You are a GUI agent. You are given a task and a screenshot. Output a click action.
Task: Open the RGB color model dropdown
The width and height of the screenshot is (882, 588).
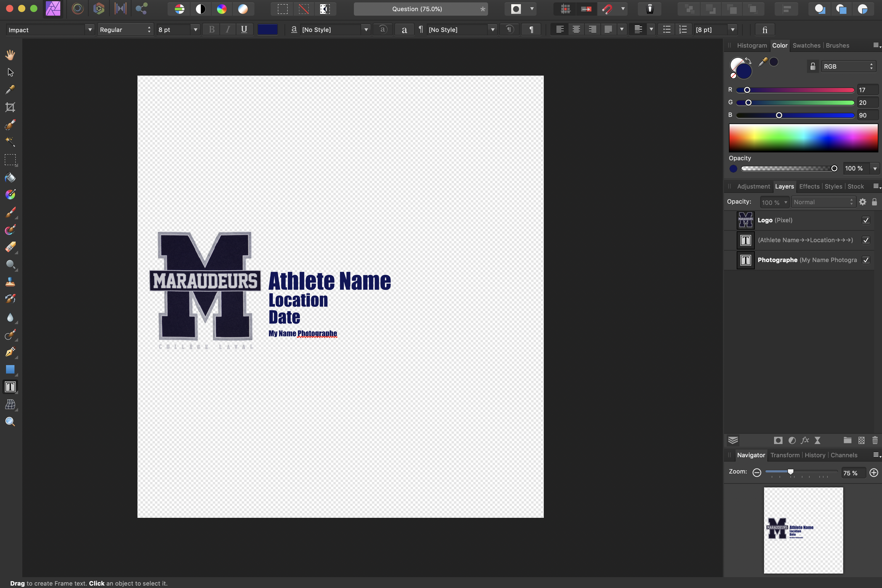point(849,66)
